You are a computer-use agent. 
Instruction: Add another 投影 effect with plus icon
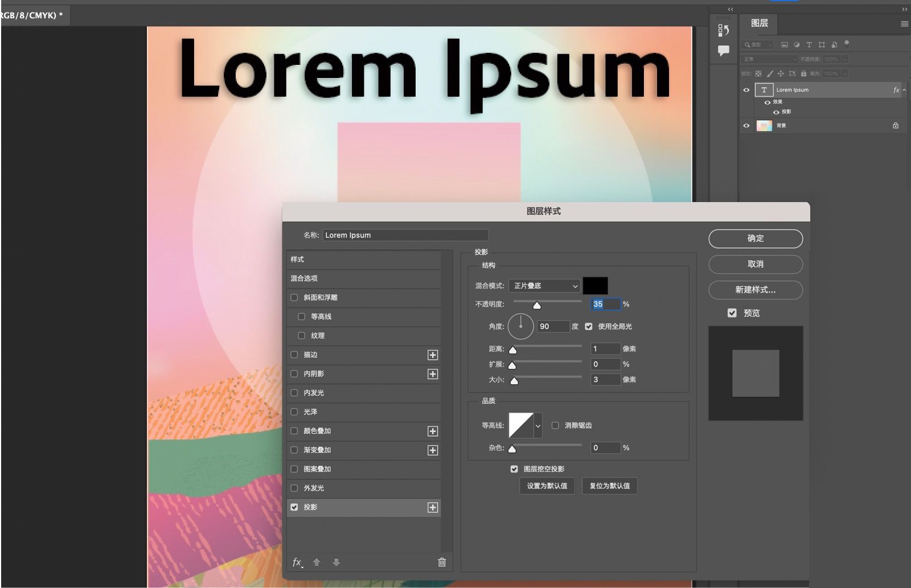point(433,508)
